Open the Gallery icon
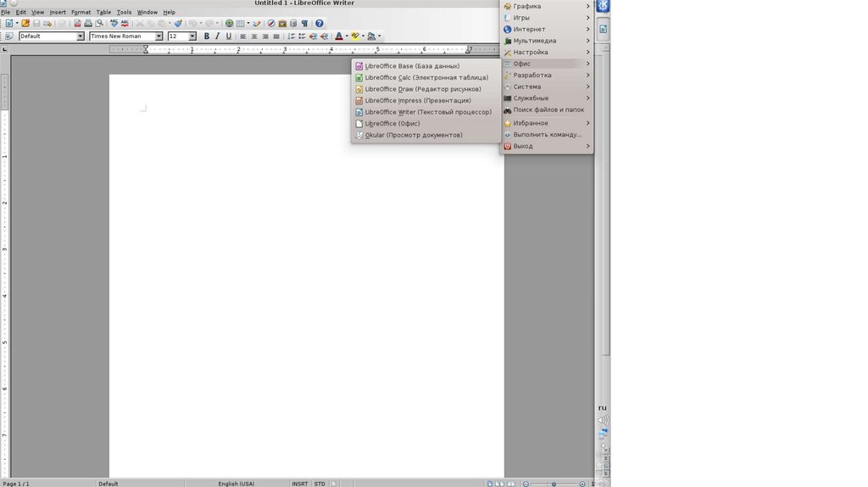 coord(282,23)
